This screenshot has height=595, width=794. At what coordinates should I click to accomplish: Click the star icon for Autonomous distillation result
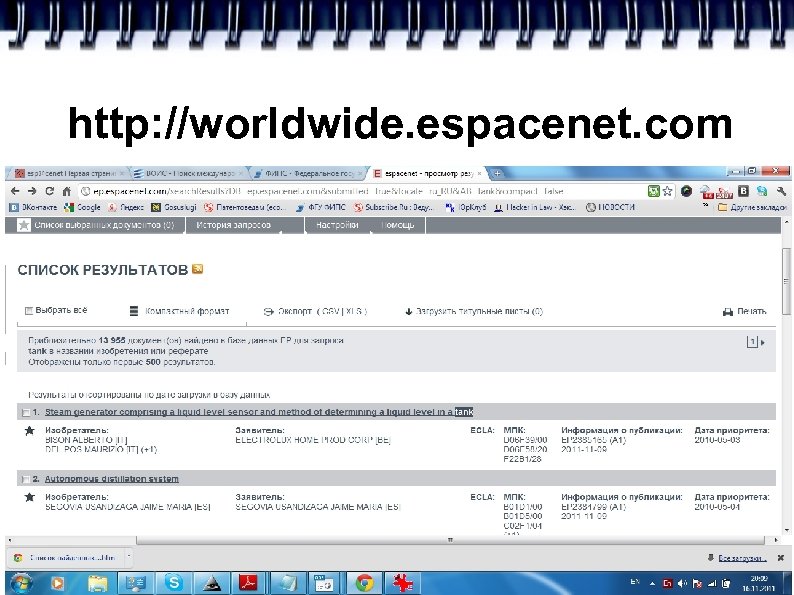[30, 497]
